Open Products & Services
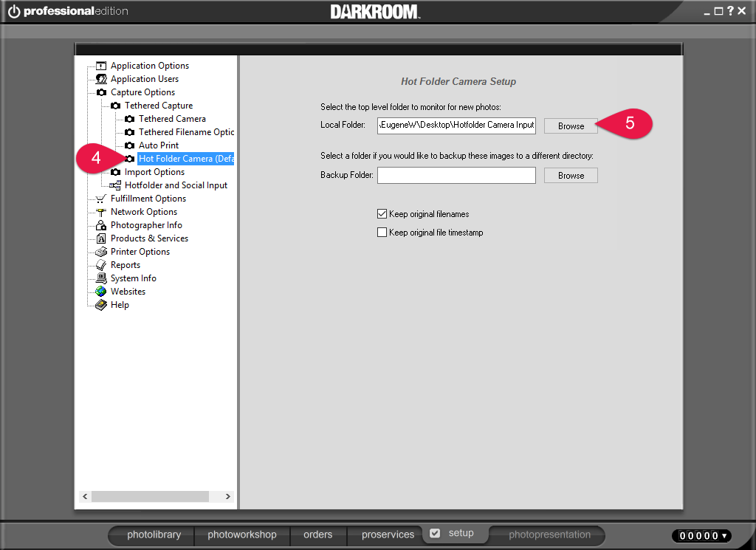 [149, 238]
